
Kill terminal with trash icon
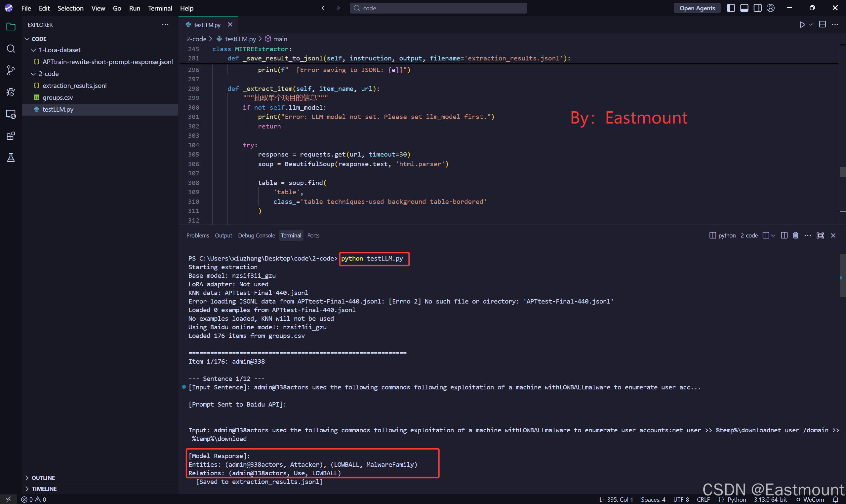pos(796,235)
